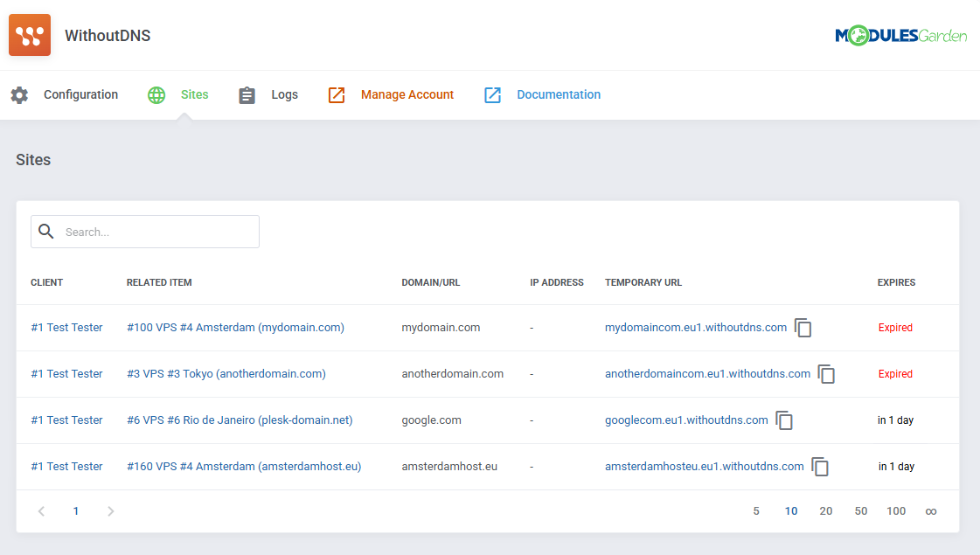Viewport: 980px width, 555px height.
Task: Click anotherdomain.com domain cell
Action: 453,374
